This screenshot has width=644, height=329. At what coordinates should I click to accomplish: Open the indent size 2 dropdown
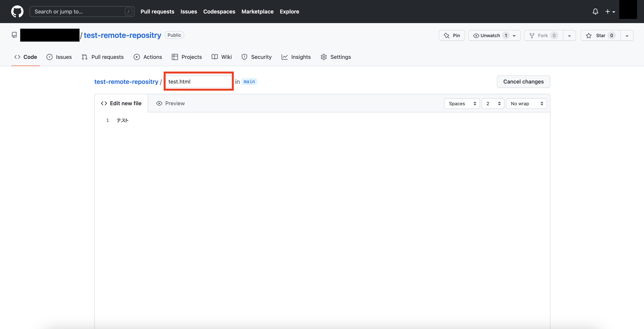[492, 104]
